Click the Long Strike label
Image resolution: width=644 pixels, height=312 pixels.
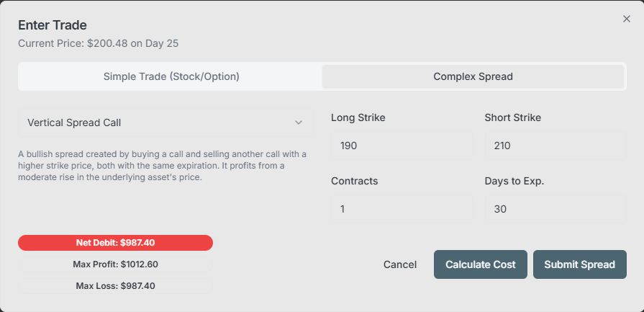(x=358, y=117)
